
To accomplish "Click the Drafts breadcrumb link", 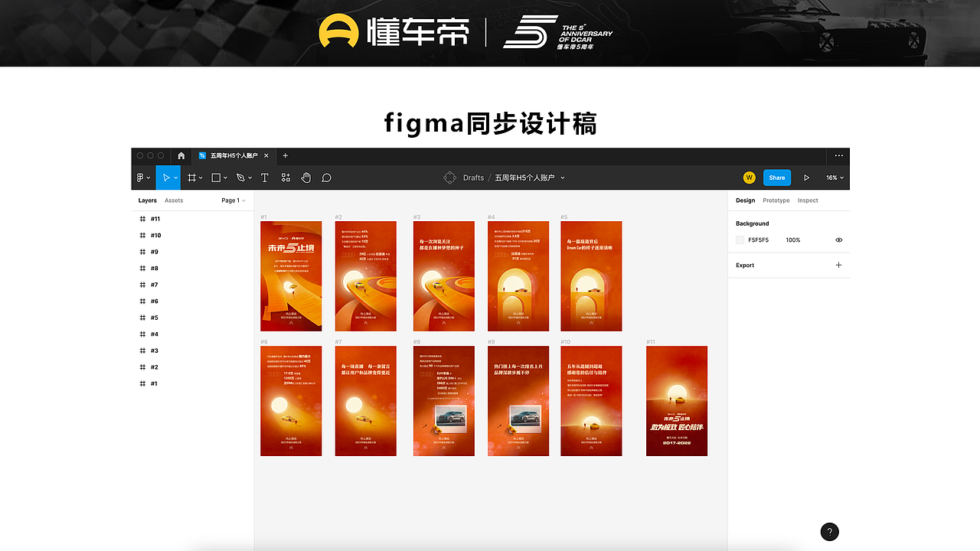I will pyautogui.click(x=473, y=178).
